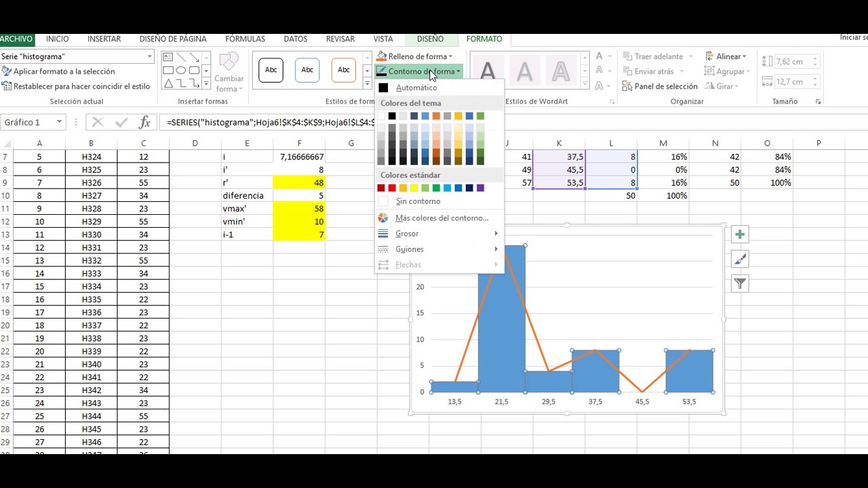
Task: Select the oval shape
Action: (181, 70)
